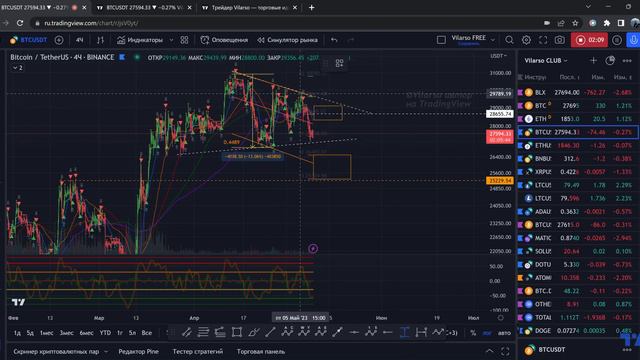Image resolution: width=640 pixels, height=360 pixels.
Task: Select the BLX row in watchlist
Action: pyautogui.click(x=578, y=93)
